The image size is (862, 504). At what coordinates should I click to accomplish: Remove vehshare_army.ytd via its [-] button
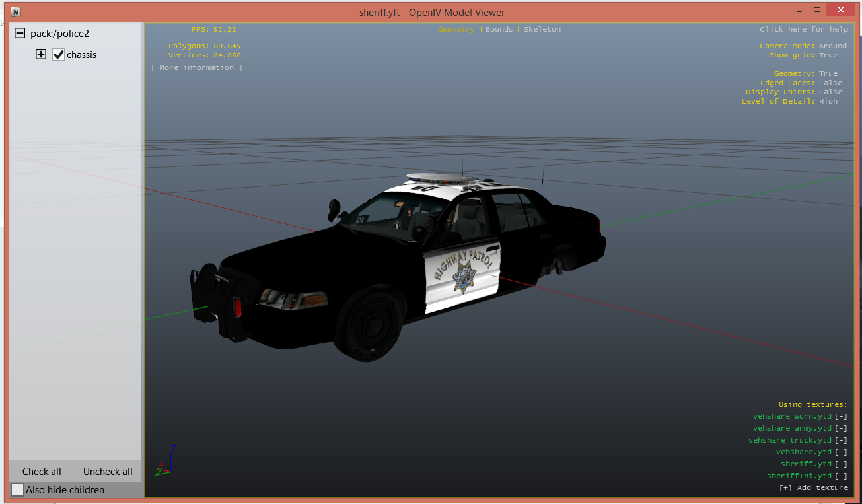click(841, 428)
